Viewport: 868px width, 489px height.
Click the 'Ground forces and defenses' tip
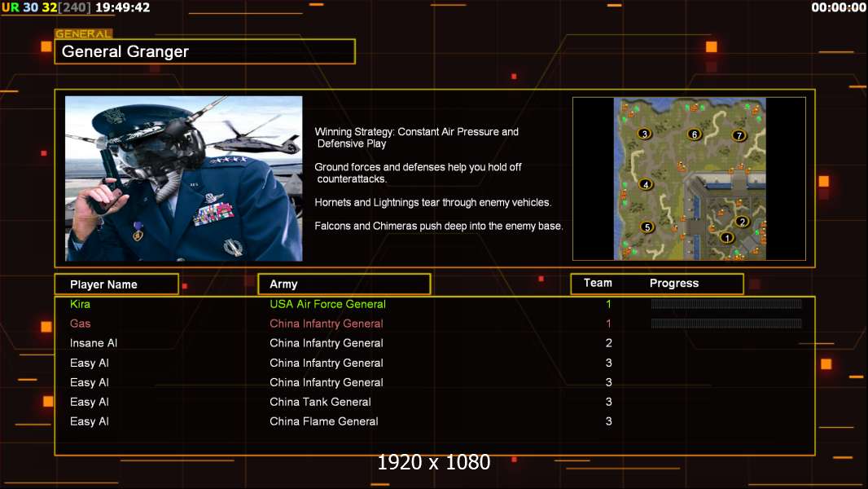pos(418,173)
